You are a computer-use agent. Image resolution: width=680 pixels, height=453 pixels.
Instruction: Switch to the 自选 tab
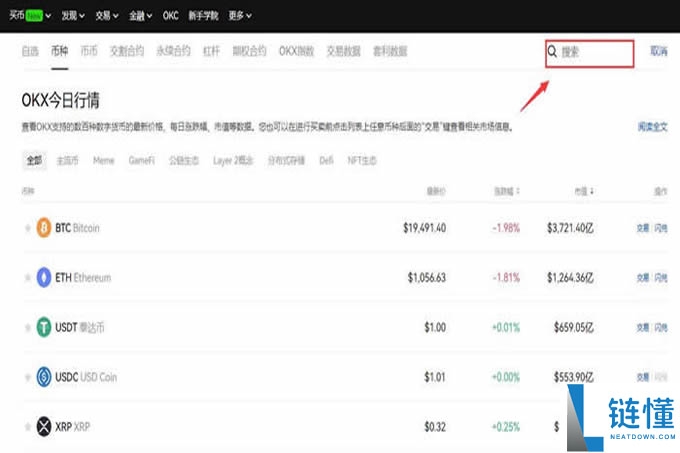pos(30,51)
